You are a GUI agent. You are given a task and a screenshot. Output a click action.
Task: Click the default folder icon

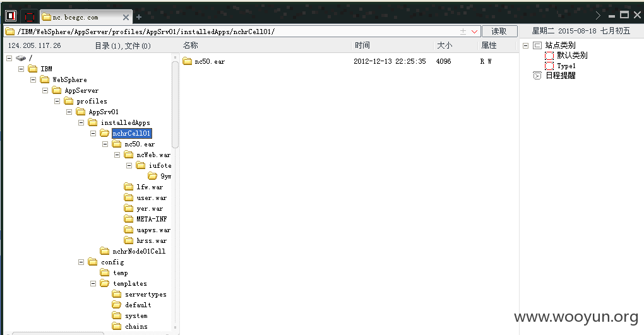coord(117,305)
